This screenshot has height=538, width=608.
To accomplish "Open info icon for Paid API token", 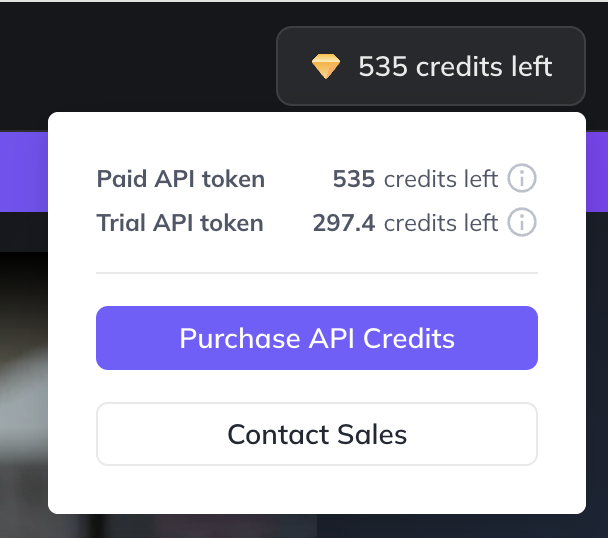I will coord(522,179).
